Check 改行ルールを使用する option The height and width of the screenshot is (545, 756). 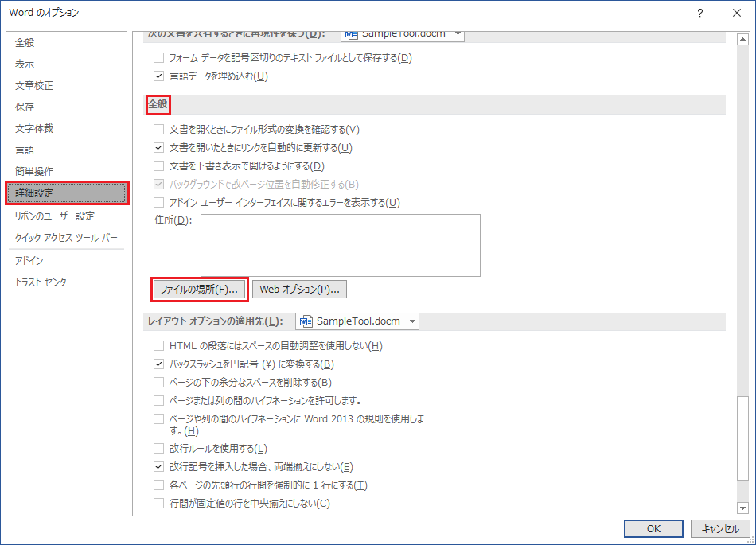pyautogui.click(x=158, y=448)
